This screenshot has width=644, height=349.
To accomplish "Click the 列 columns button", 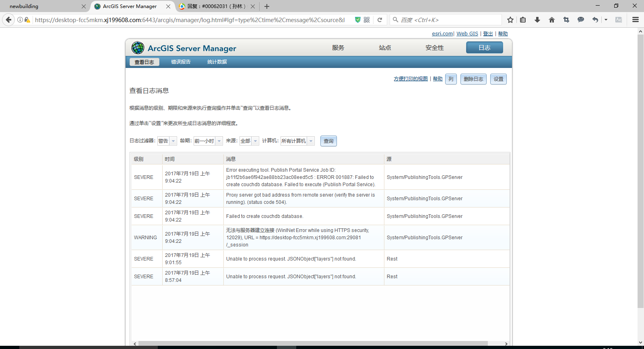I will click(x=451, y=79).
